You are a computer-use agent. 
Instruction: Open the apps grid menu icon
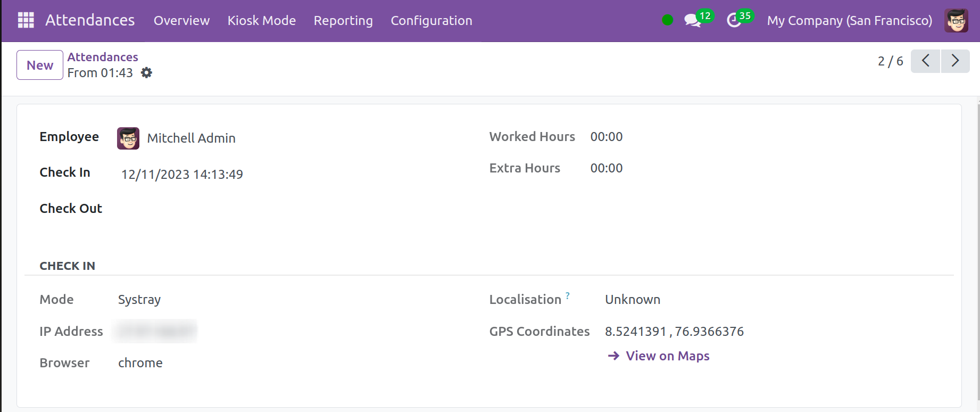pyautogui.click(x=26, y=20)
